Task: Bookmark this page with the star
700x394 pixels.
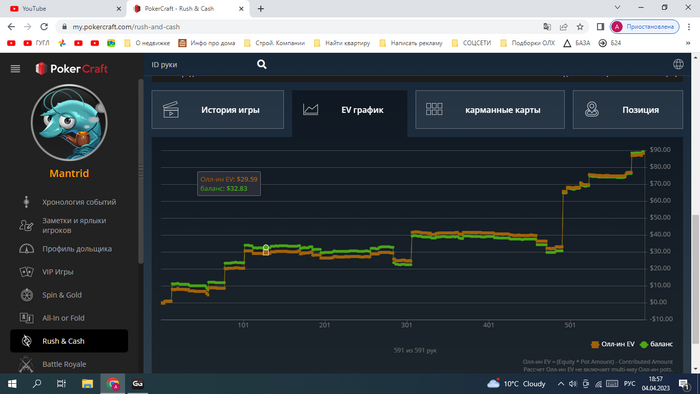Action: (580, 27)
